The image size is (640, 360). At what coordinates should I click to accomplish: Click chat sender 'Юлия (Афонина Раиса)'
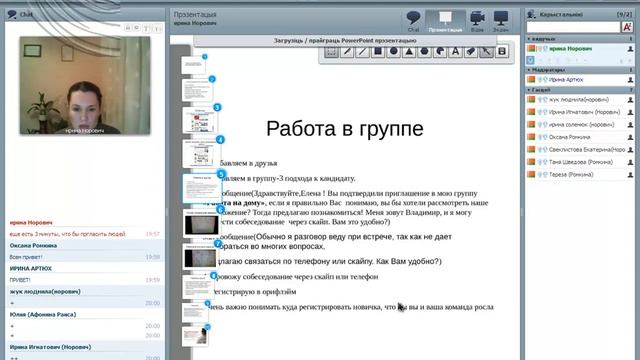pyautogui.click(x=43, y=315)
